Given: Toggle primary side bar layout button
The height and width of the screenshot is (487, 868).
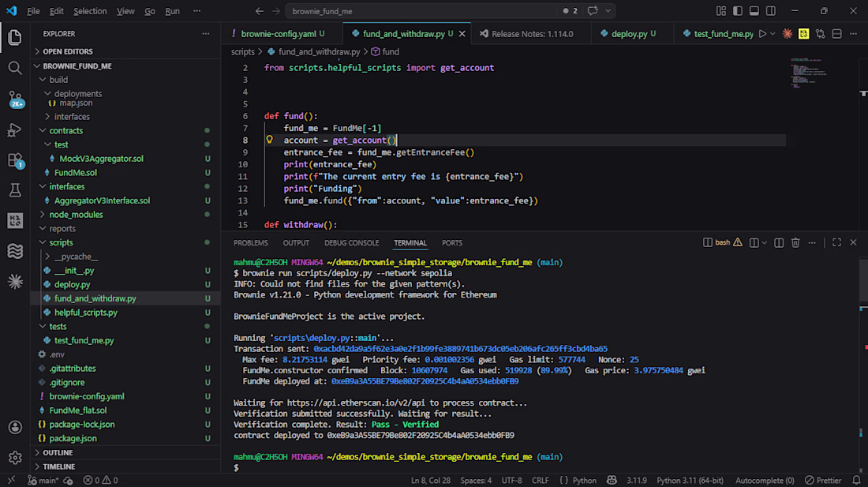Looking at the screenshot, I should tap(738, 11).
